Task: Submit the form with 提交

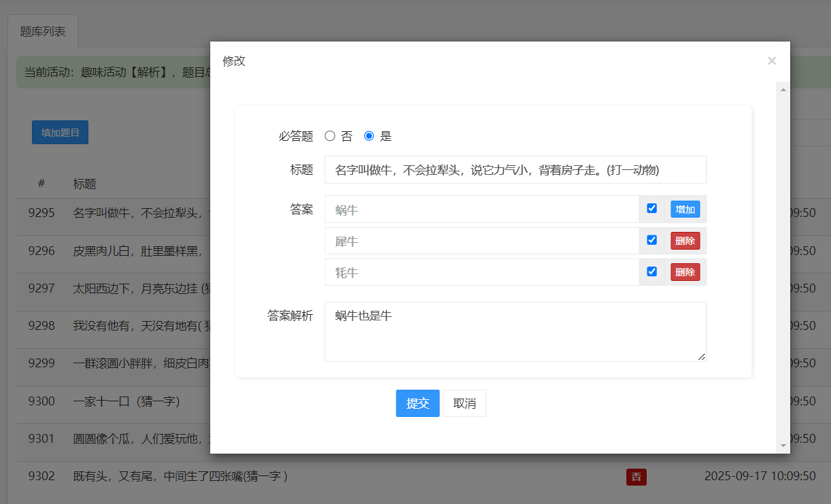Action: pyautogui.click(x=418, y=403)
